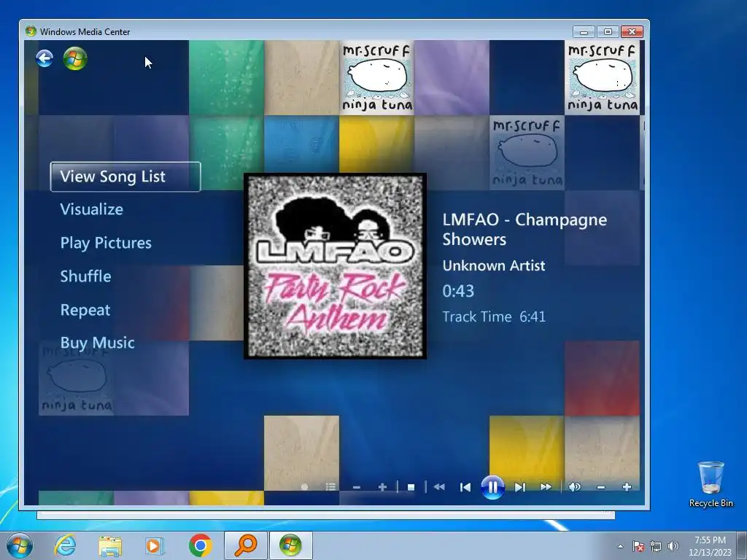
Task: Open Action Center flag icon
Action: (638, 546)
